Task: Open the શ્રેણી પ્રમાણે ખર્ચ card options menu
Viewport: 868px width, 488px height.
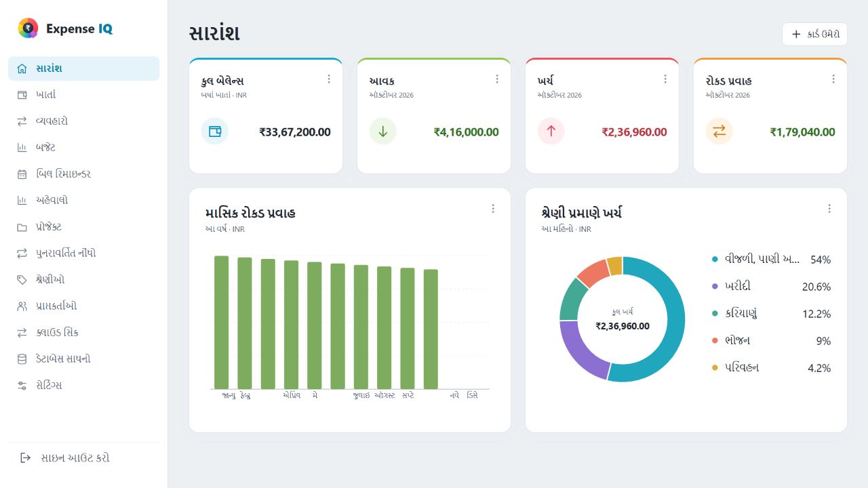Action: 829,209
